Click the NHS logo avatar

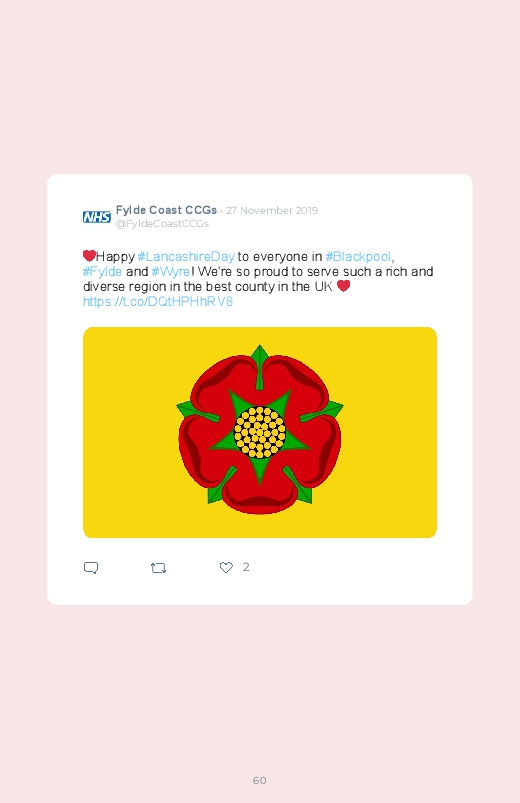coord(97,217)
